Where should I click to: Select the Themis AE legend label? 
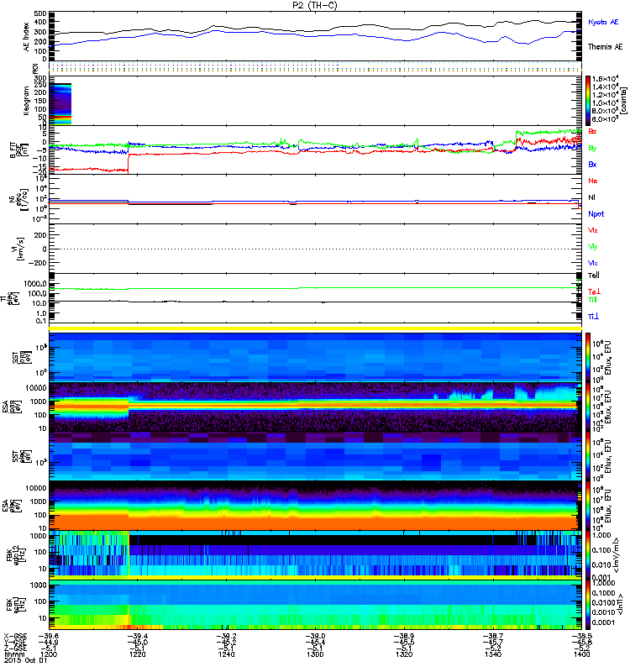(605, 47)
